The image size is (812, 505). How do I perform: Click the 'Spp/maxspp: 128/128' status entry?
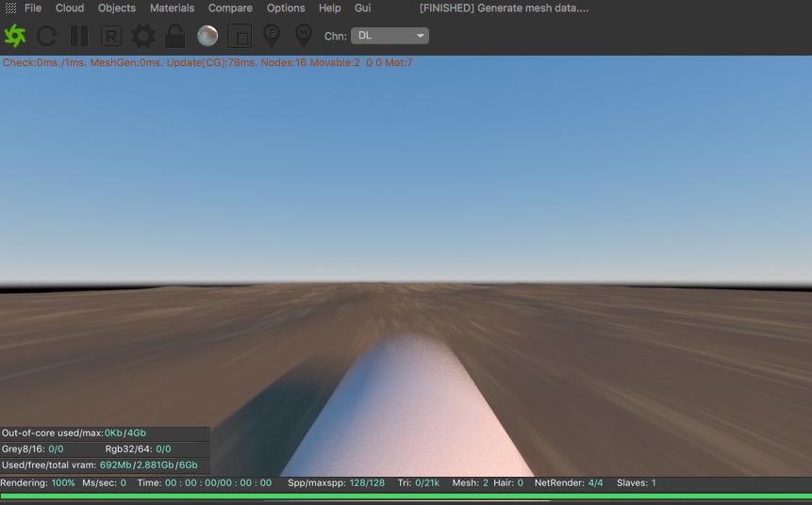coord(336,482)
